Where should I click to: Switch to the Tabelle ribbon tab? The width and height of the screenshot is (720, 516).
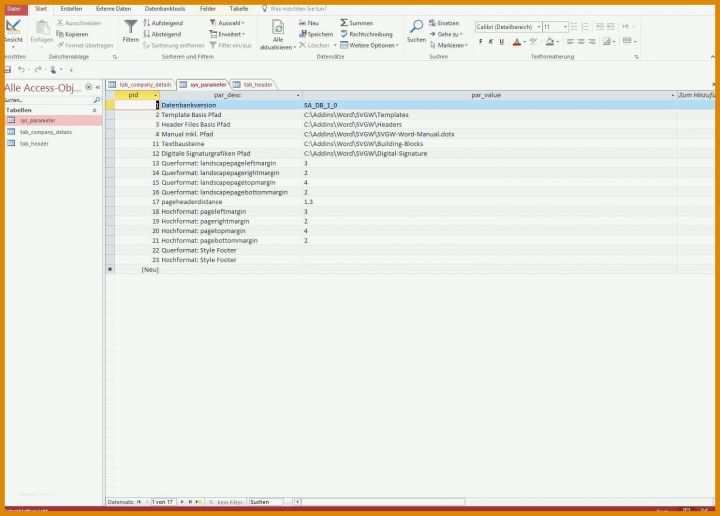[x=239, y=9]
